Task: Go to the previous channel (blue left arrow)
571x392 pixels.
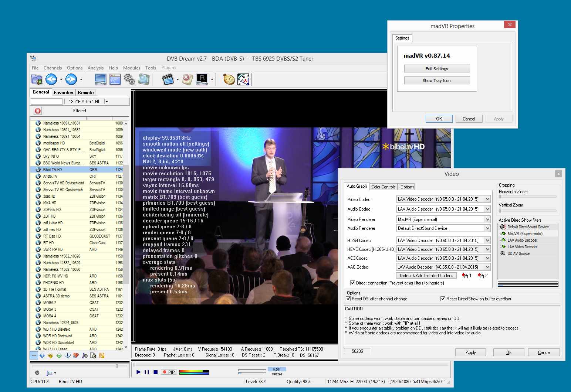Action: (x=51, y=79)
